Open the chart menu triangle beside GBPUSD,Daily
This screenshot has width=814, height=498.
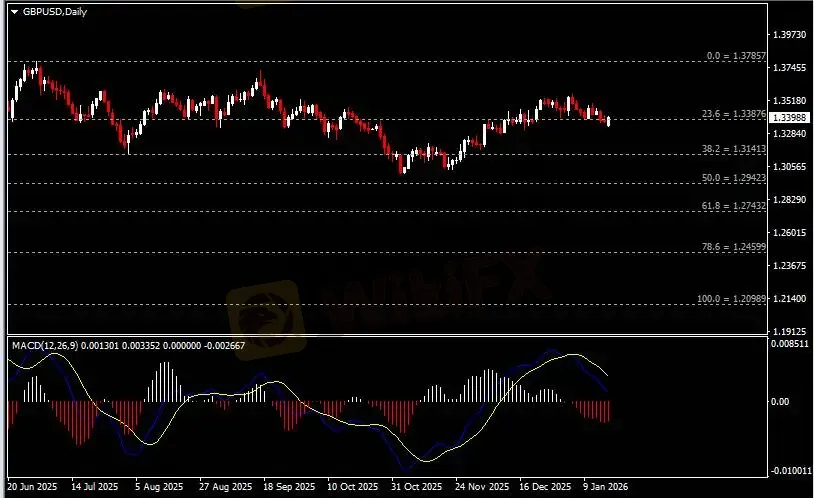coord(15,12)
